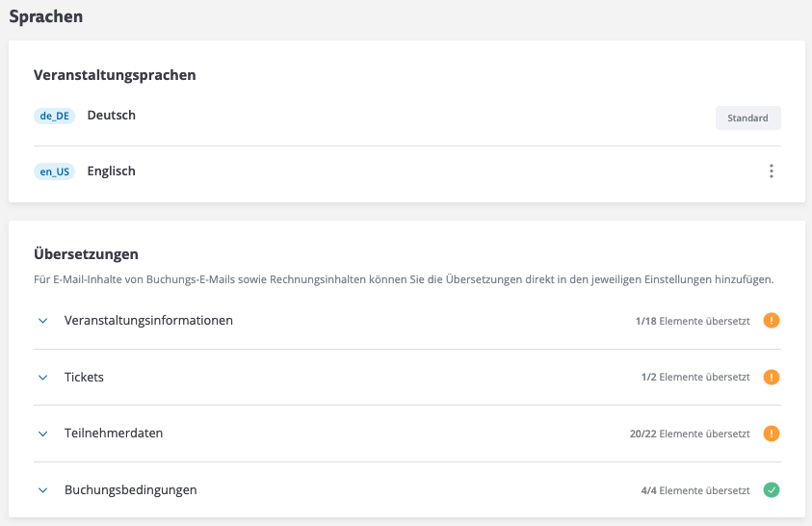The image size is (812, 526).
Task: Open the Teilnehmerdaten translations row label
Action: tap(114, 434)
